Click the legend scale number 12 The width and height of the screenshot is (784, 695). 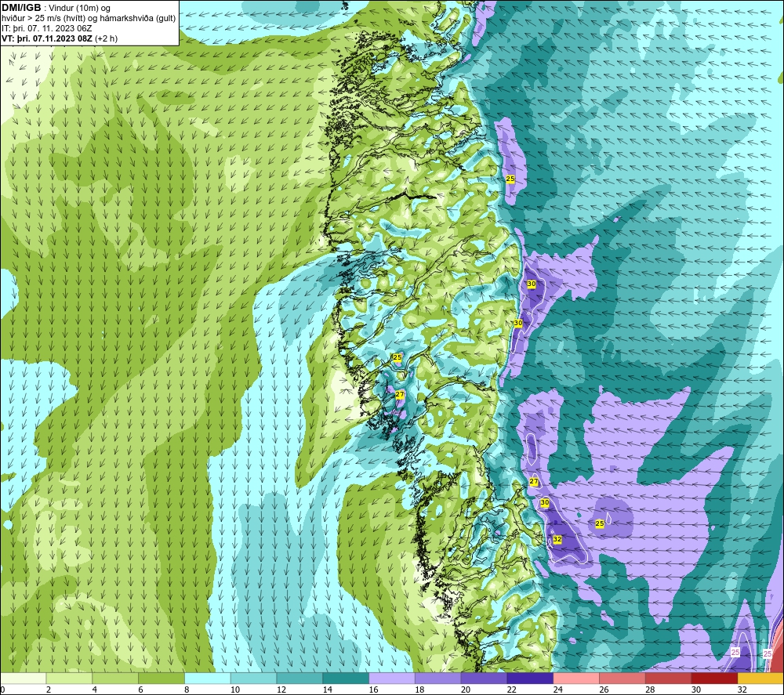281,690
